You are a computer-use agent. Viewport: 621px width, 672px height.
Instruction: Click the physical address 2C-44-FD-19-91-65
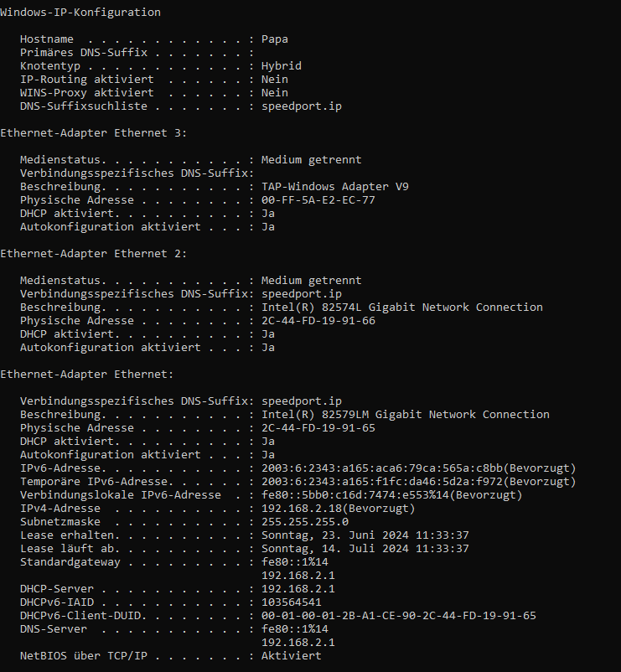[318, 427]
